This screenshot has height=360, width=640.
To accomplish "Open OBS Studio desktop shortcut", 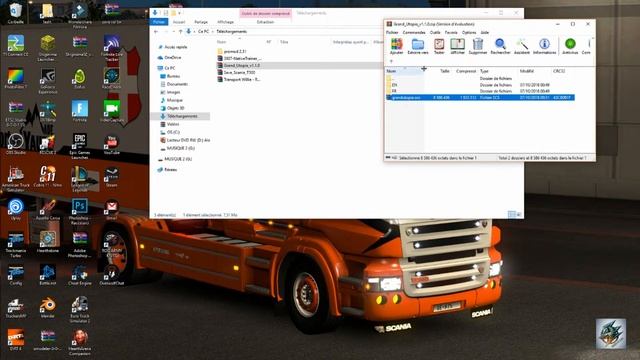I will pyautogui.click(x=16, y=143).
